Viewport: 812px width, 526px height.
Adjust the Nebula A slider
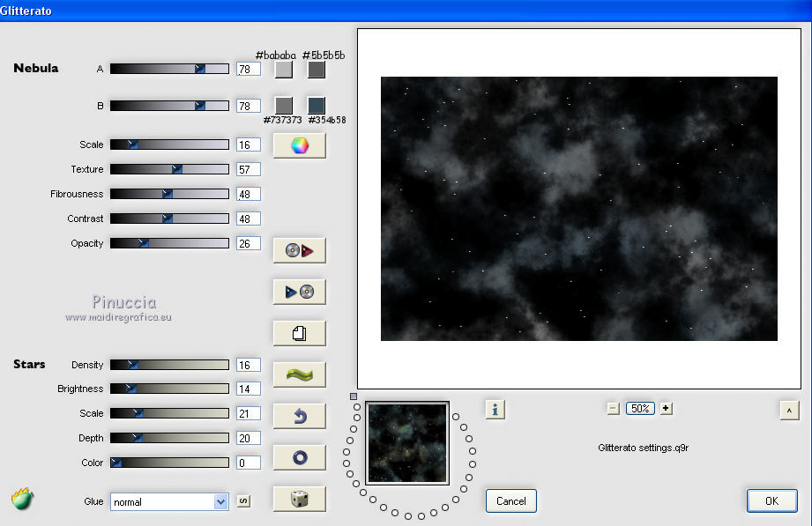point(169,69)
